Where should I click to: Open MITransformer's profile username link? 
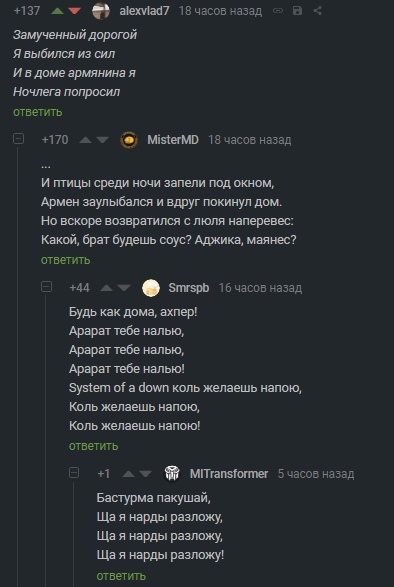(229, 474)
